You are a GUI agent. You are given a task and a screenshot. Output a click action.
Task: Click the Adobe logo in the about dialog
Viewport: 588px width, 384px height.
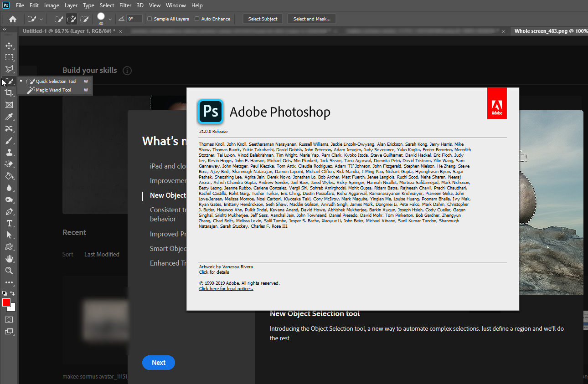click(x=497, y=103)
